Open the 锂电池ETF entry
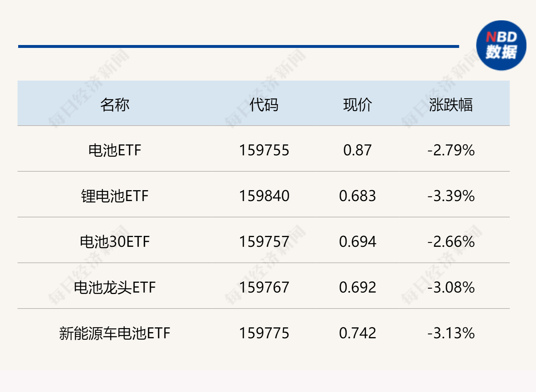 click(x=115, y=196)
